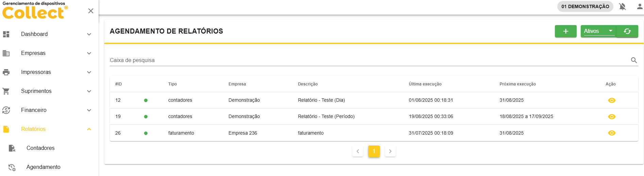Screen dimensions: 644x176
Task: Click the Impressoras printer icon
Action: coord(6,72)
